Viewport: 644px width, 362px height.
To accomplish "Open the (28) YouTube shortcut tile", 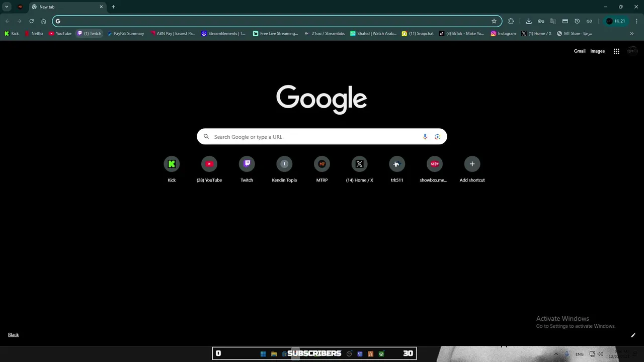I will [209, 169].
